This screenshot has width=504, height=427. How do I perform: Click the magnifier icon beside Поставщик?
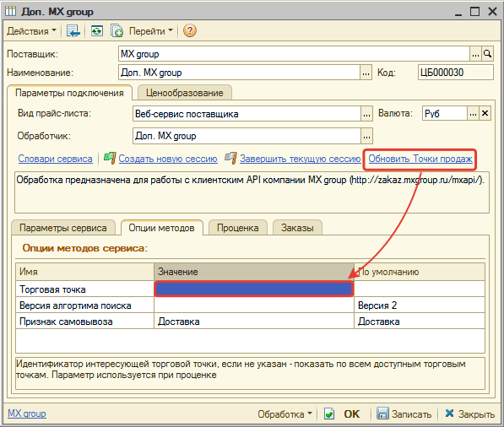(x=487, y=54)
